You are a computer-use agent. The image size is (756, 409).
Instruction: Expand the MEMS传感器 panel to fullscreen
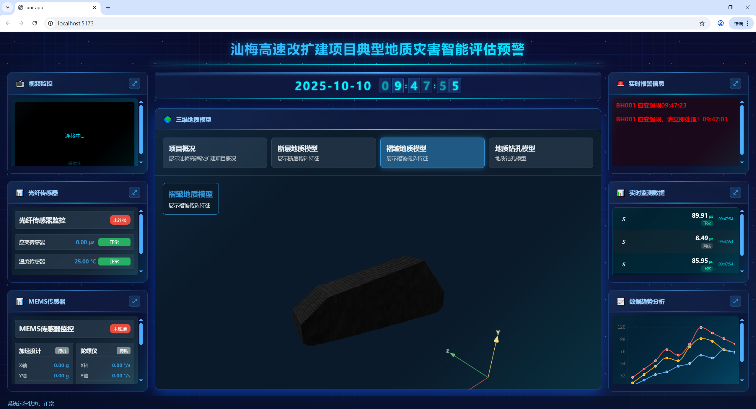(x=135, y=300)
